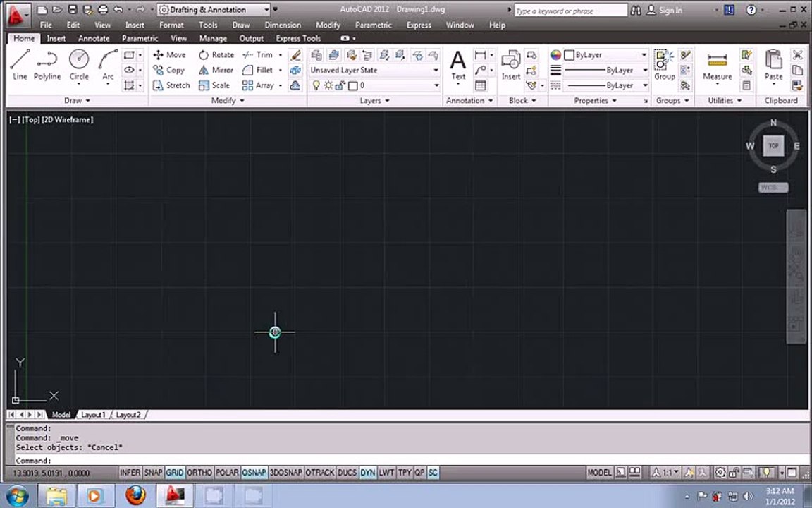Open the AutoCAD application menu button

[18, 14]
